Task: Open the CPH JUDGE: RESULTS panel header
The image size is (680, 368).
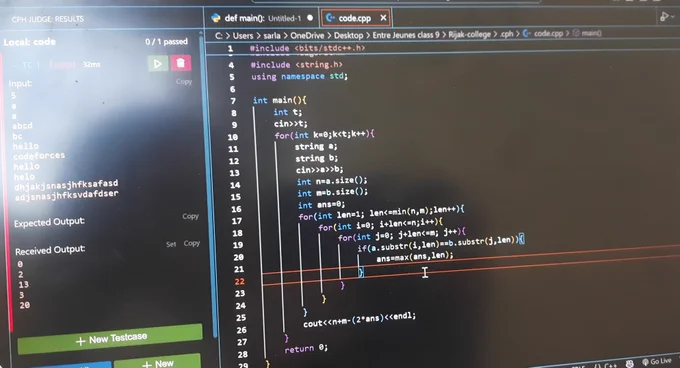Action: click(48, 19)
